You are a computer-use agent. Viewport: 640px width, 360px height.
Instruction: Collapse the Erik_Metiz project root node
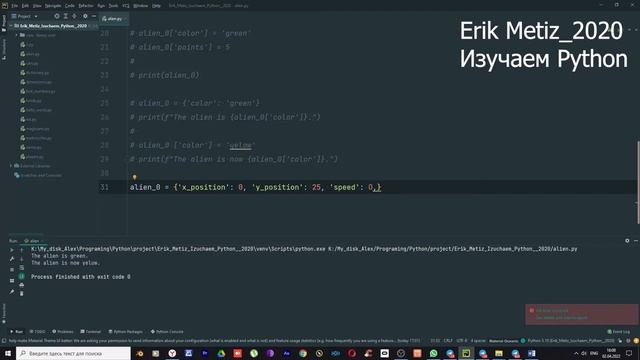coord(11,26)
